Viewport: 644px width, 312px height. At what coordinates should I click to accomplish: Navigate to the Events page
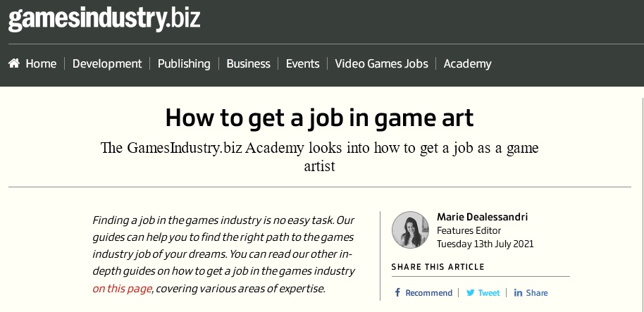(x=302, y=63)
